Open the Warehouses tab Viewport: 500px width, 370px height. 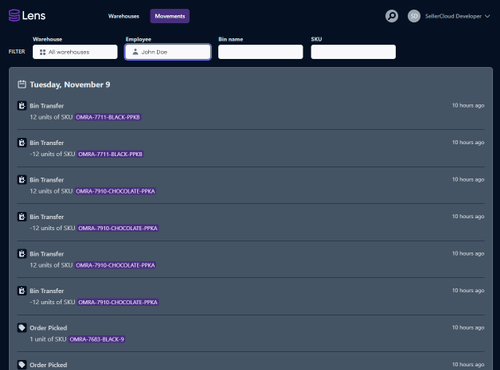click(124, 16)
